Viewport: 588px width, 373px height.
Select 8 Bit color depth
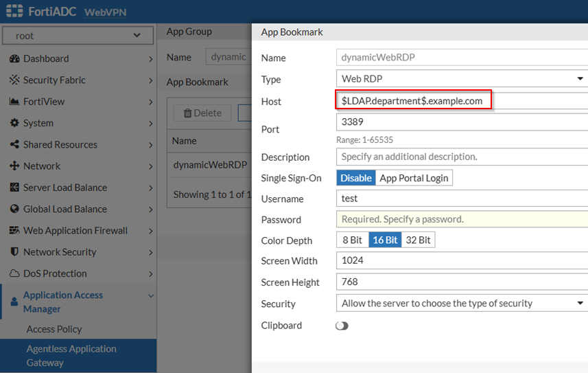(352, 240)
